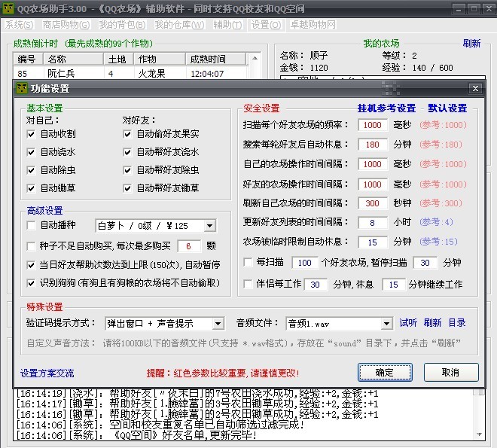Click 挂机参考设置 link

point(386,108)
